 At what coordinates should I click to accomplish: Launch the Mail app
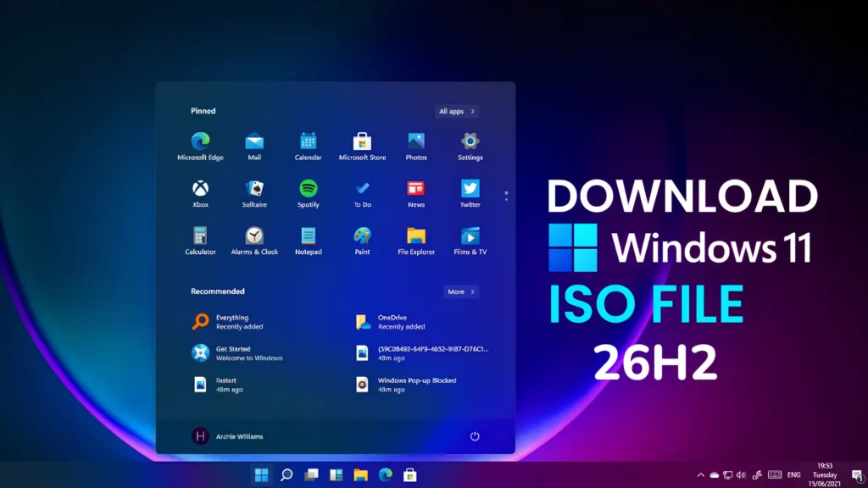pyautogui.click(x=254, y=147)
